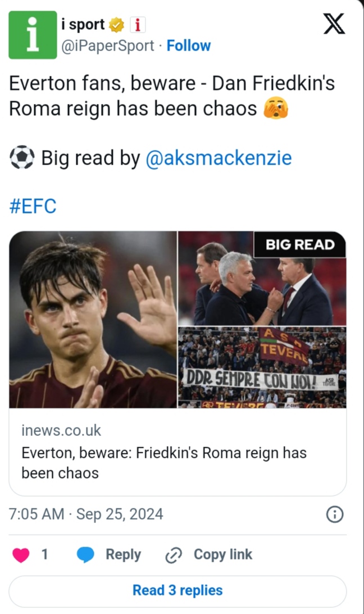Viewport: 364px width, 614px height.
Task: Click the i sport profile avatar
Action: (x=33, y=35)
